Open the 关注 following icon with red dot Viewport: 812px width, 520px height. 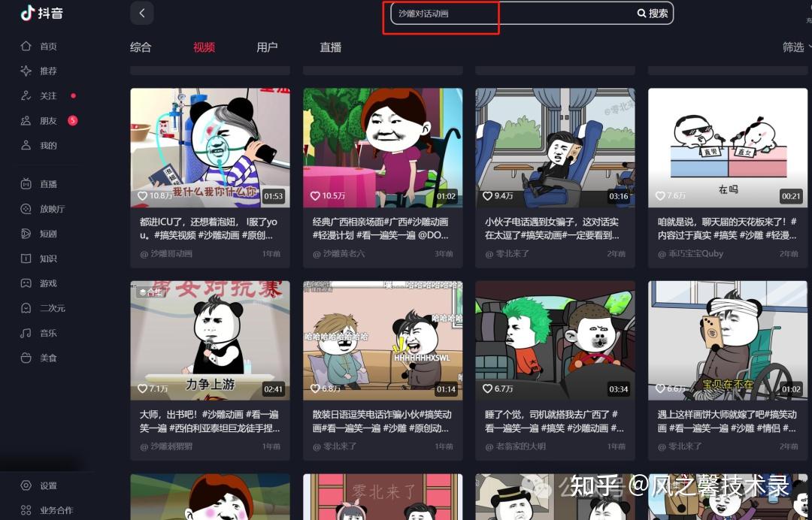[27, 95]
